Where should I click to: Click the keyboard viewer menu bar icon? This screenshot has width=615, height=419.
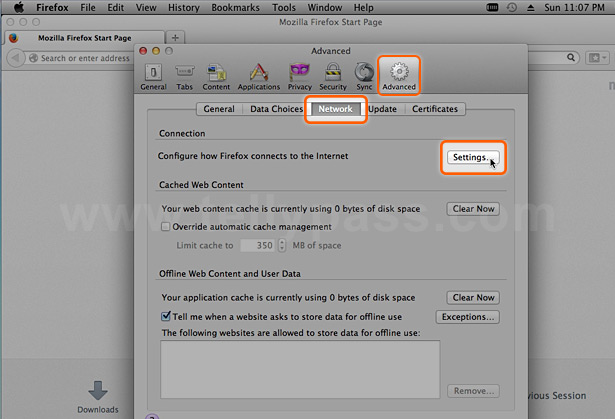click(492, 7)
